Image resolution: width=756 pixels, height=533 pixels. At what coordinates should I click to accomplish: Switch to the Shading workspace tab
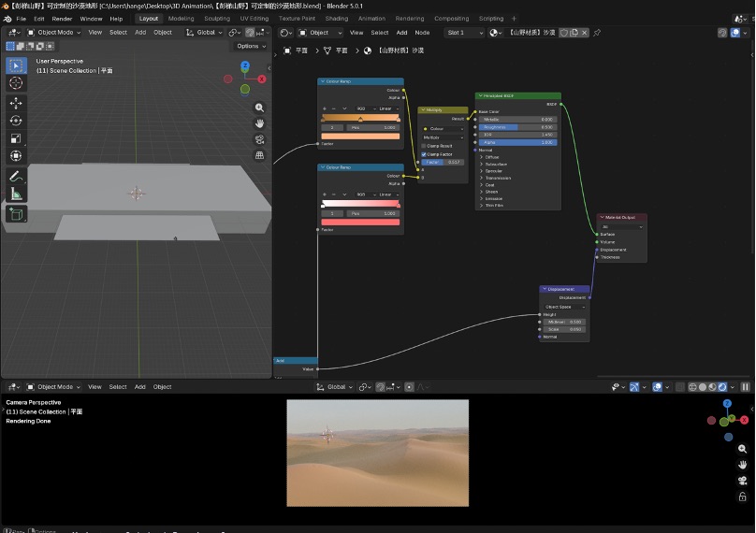(337, 19)
